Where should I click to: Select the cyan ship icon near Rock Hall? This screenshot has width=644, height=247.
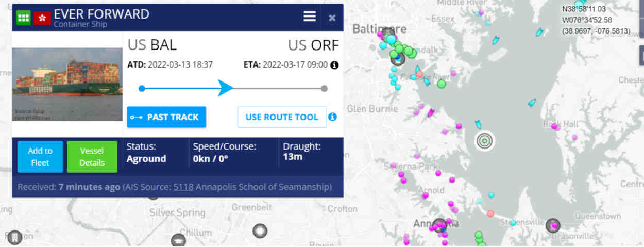(x=532, y=103)
